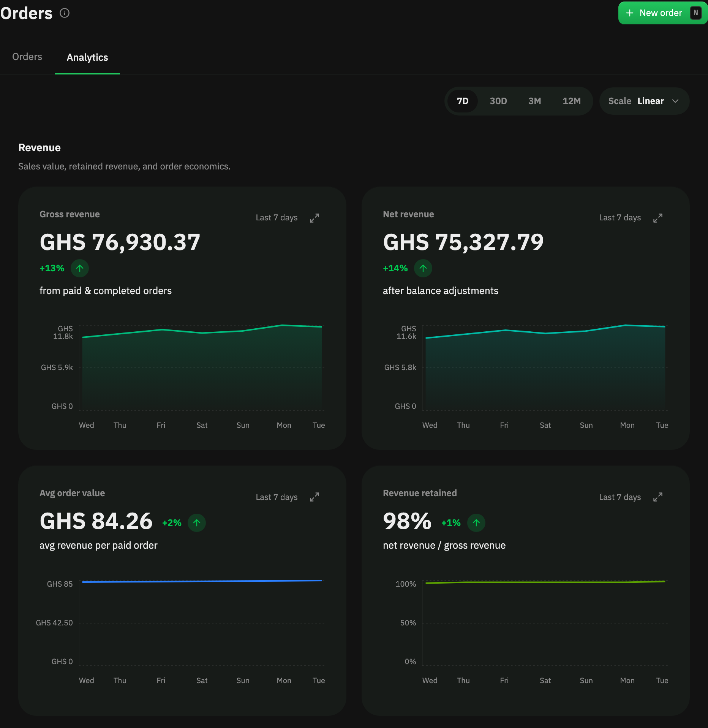The image size is (708, 728).
Task: Click the Revenue section heading
Action: click(x=40, y=148)
